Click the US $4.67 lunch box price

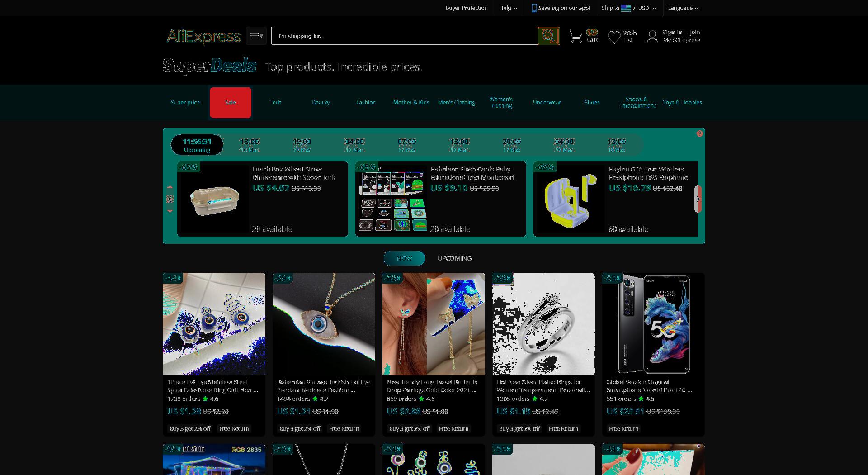pos(271,188)
